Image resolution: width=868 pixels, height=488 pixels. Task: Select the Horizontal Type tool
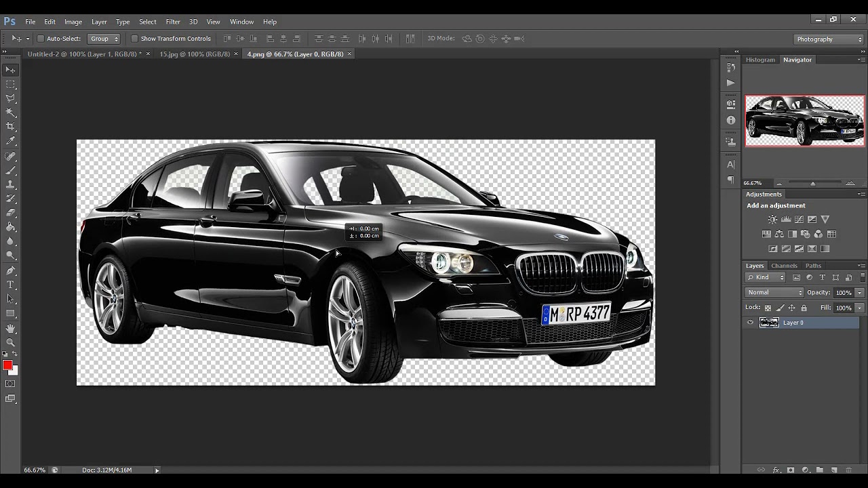pyautogui.click(x=11, y=285)
